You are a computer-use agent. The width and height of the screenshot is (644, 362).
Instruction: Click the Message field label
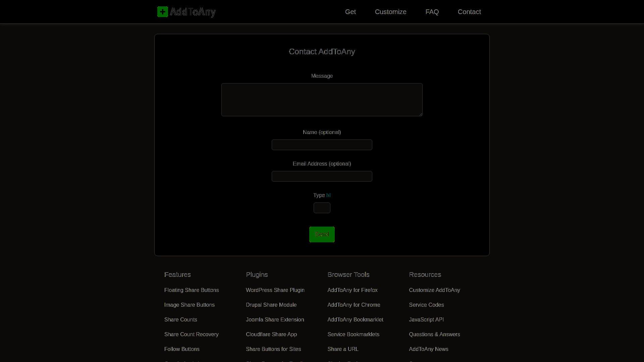[322, 76]
